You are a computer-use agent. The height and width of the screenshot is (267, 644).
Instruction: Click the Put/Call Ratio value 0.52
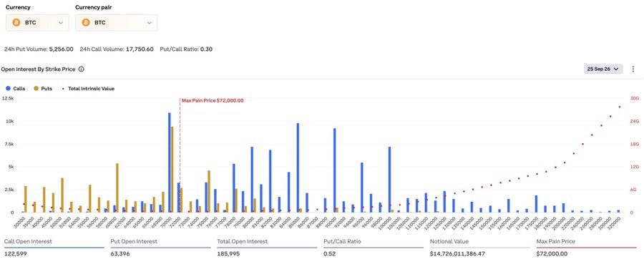click(329, 254)
